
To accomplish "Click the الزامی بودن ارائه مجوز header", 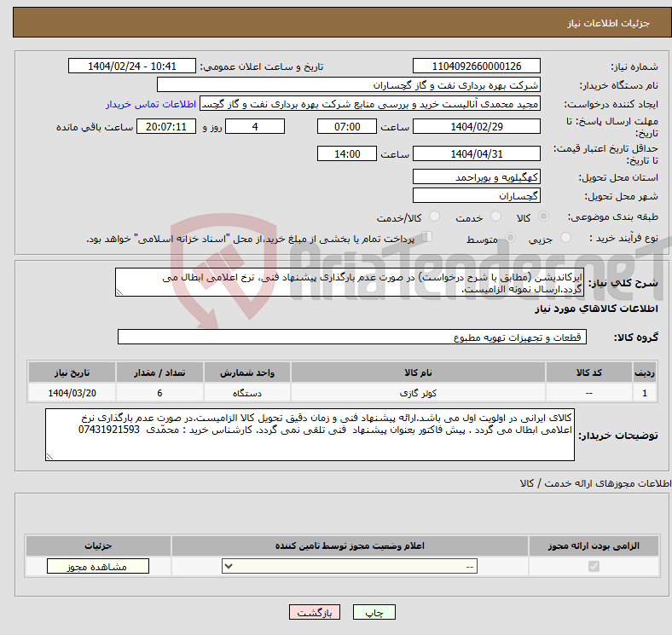I will tap(594, 546).
